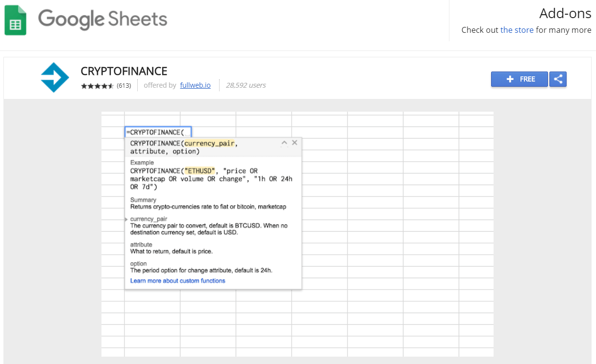Click the 28,592 users count text

pyautogui.click(x=246, y=85)
